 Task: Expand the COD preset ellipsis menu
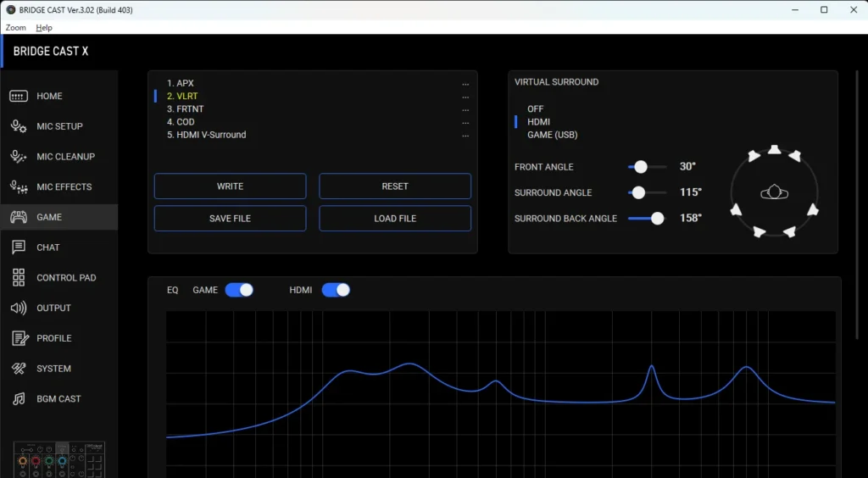click(x=465, y=123)
